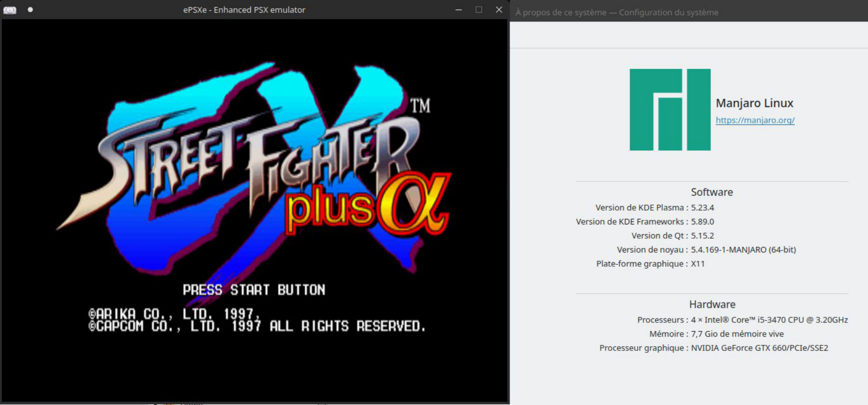This screenshot has width=868, height=405.
Task: Click the "Software" section heading
Action: tap(712, 192)
